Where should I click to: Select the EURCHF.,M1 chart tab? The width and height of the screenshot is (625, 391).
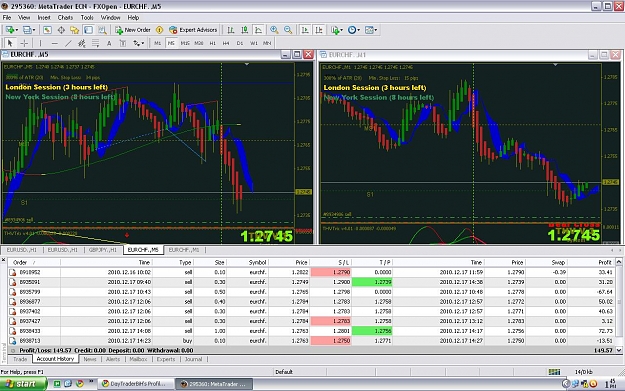[184, 250]
